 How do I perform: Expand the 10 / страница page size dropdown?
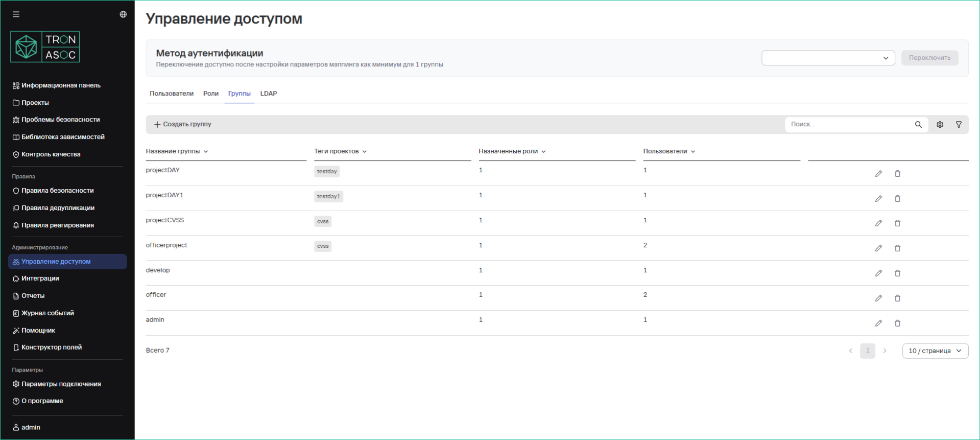point(935,351)
